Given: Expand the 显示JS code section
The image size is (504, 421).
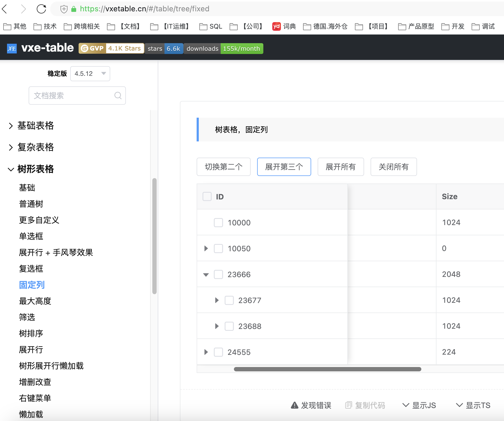Looking at the screenshot, I should 419,405.
